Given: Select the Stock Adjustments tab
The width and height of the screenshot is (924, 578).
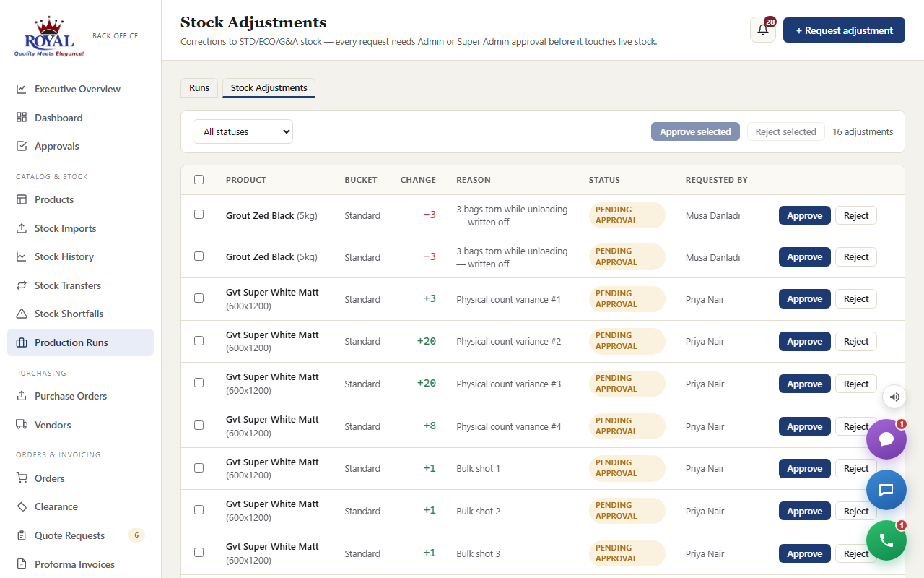Looking at the screenshot, I should tap(269, 87).
